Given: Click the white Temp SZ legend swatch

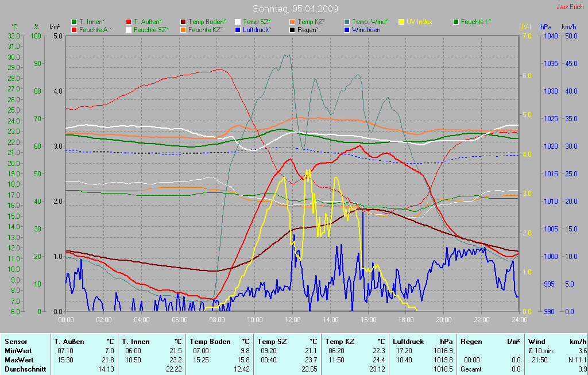Looking at the screenshot, I should (238, 22).
